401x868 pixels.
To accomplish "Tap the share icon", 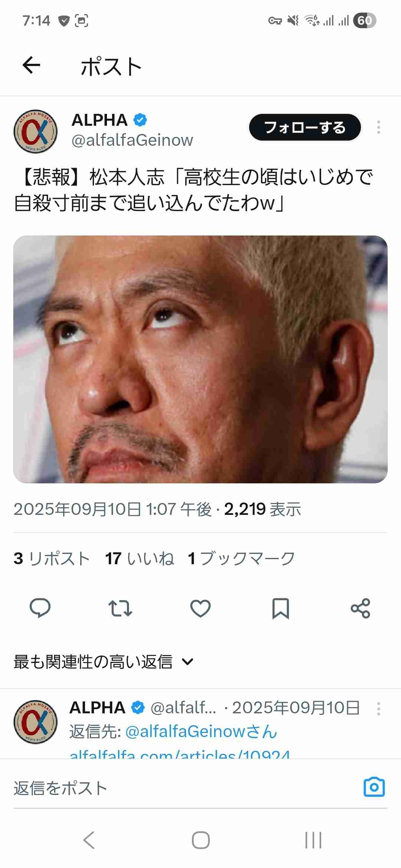I will pyautogui.click(x=361, y=608).
